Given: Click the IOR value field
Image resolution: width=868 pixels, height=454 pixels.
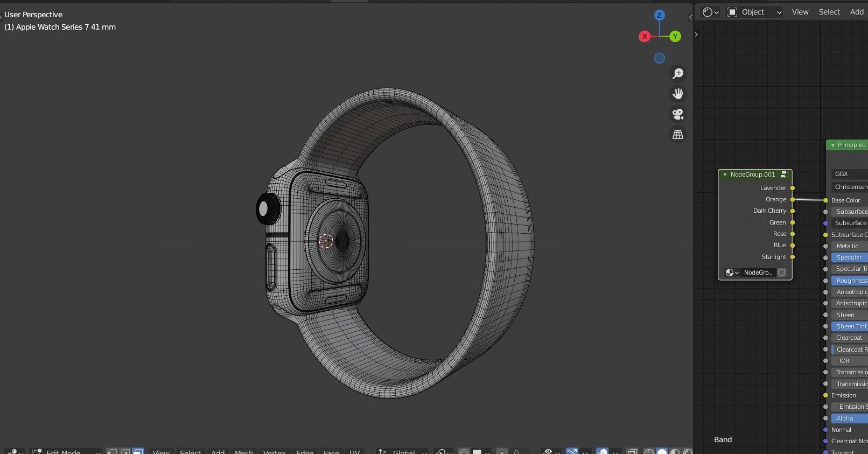Looking at the screenshot, I should [x=850, y=361].
